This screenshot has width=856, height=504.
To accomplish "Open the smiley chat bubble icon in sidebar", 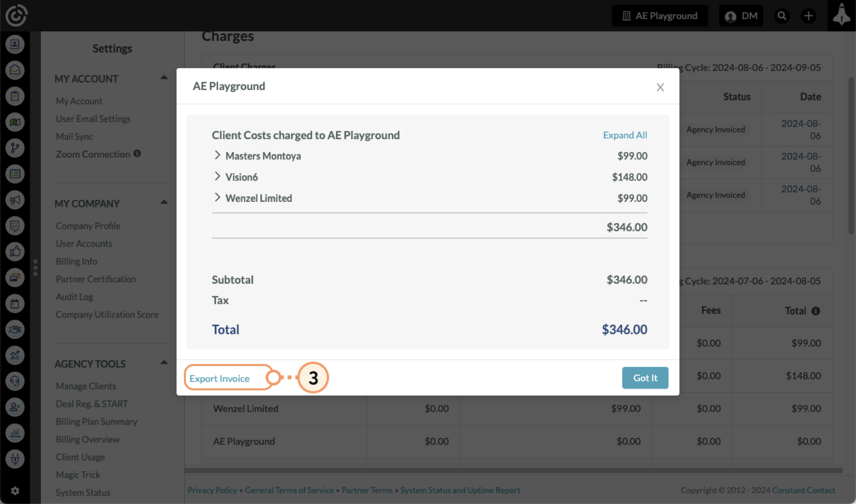I will (15, 226).
